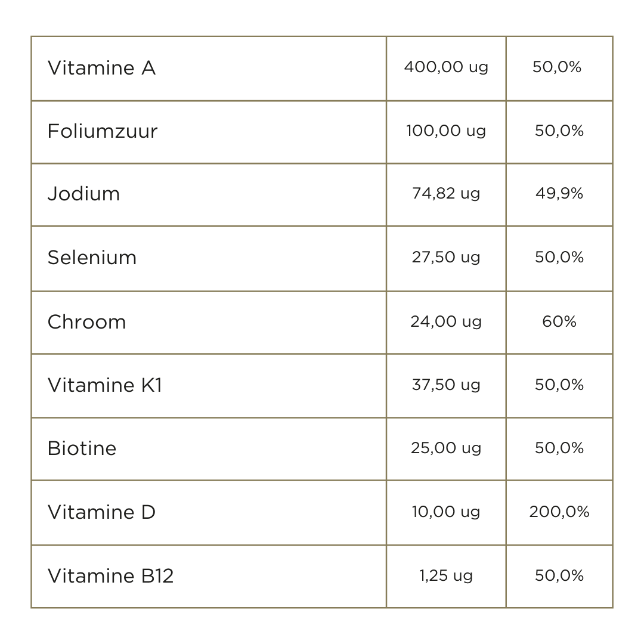
Task: Click the 10,00 ug Vitamine D amount
Action: click(x=446, y=512)
